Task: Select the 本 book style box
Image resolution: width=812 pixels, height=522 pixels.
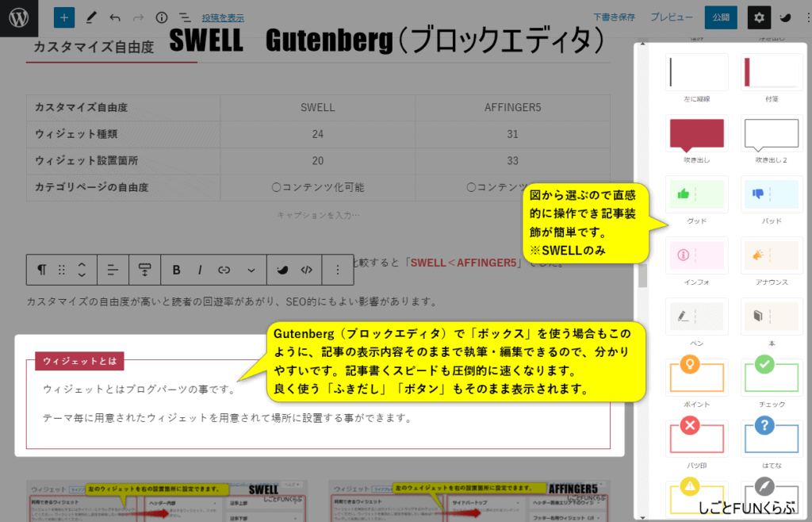Action: tap(772, 317)
